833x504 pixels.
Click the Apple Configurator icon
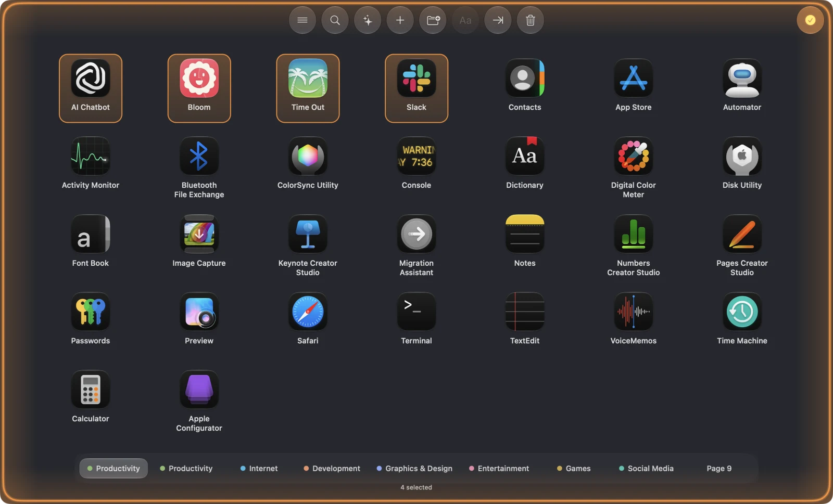(x=199, y=390)
